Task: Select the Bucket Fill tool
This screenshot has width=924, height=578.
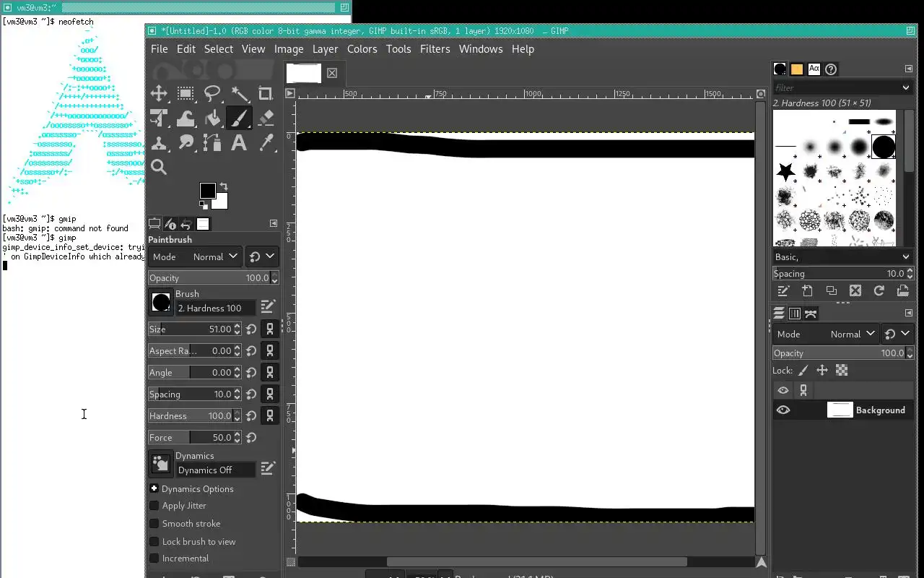Action: click(212, 118)
